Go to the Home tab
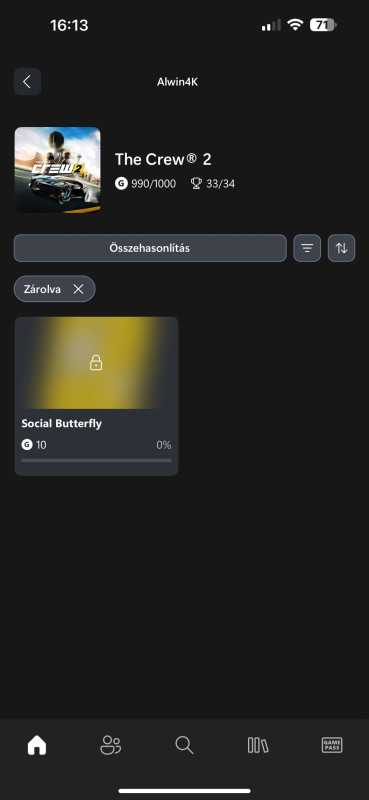 [37, 745]
